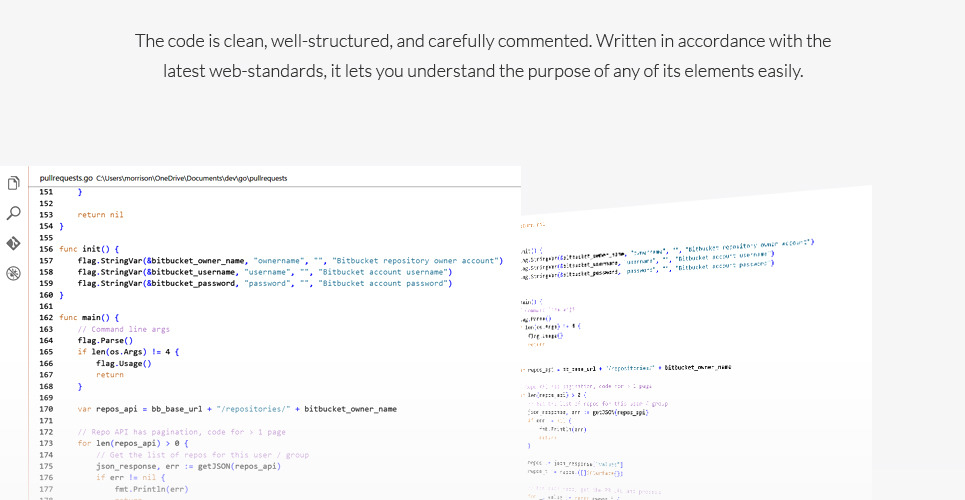Image resolution: width=965 pixels, height=500 pixels.
Task: Click line number 170 in the gutter
Action: click(46, 409)
